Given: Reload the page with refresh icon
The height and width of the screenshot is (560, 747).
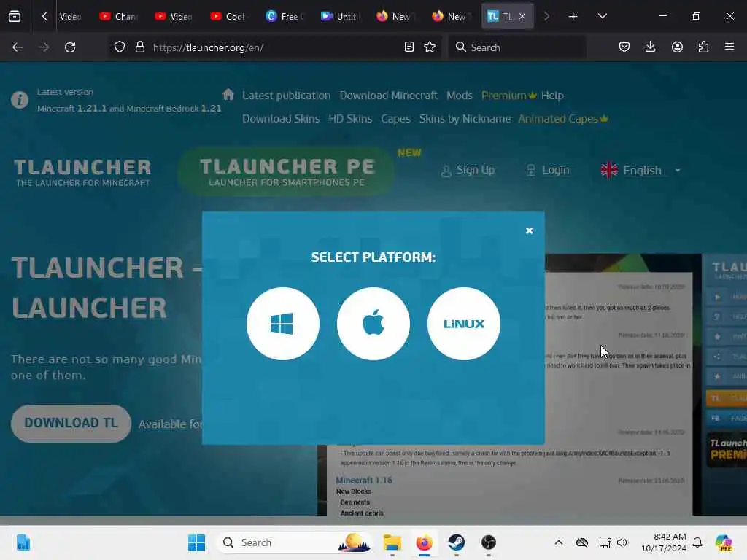Looking at the screenshot, I should coord(70,47).
